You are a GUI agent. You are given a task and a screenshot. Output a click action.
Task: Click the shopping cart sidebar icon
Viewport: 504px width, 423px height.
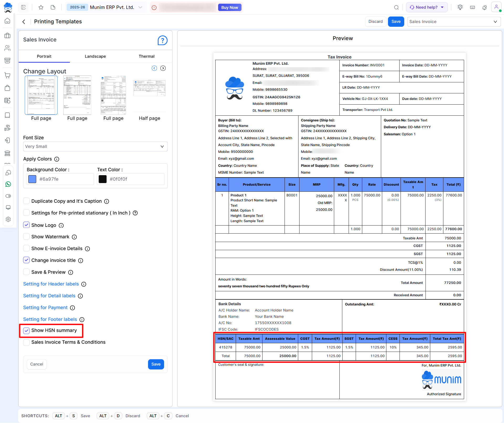8,75
